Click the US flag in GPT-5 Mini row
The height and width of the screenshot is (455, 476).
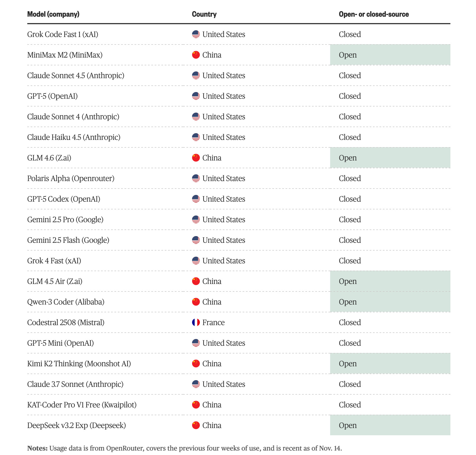196,343
